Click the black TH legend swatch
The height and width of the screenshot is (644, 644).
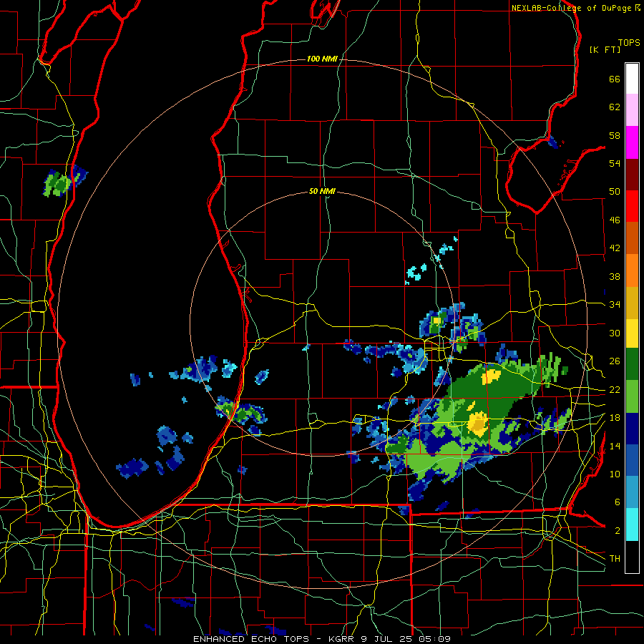tap(632, 557)
